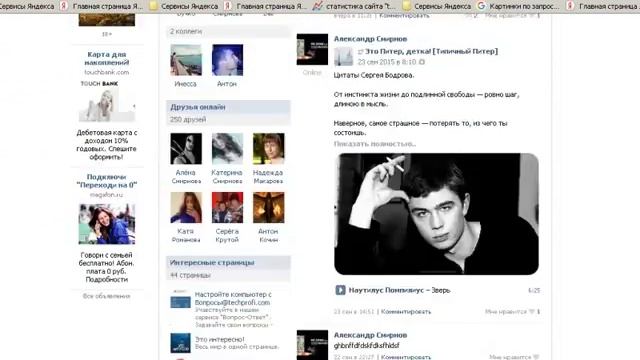Viewport: 640px width, 360px height.
Task: Open the Катя Романова name link
Action: click(186, 236)
